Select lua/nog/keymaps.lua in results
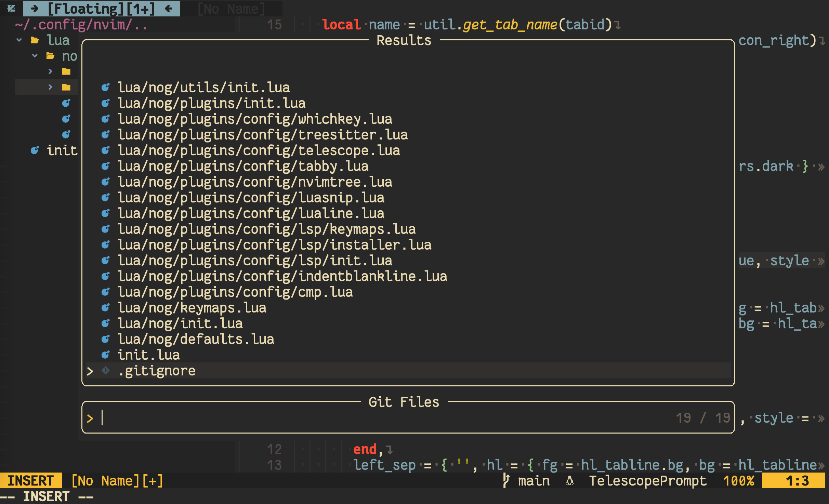This screenshot has width=829, height=504. tap(192, 308)
